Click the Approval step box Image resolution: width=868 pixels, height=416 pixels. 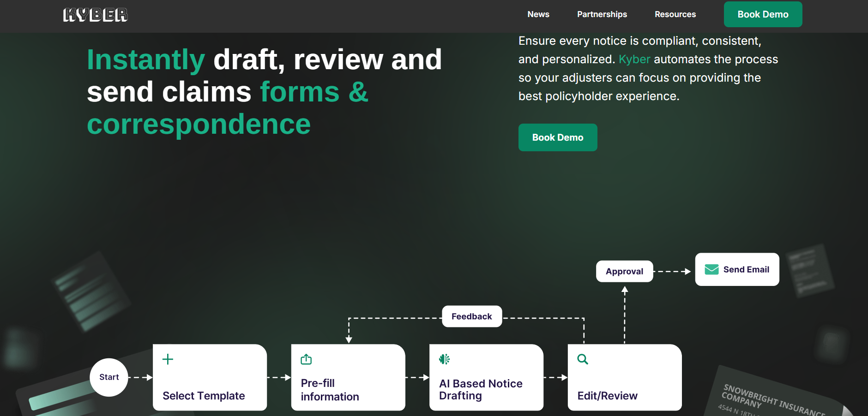click(x=624, y=271)
